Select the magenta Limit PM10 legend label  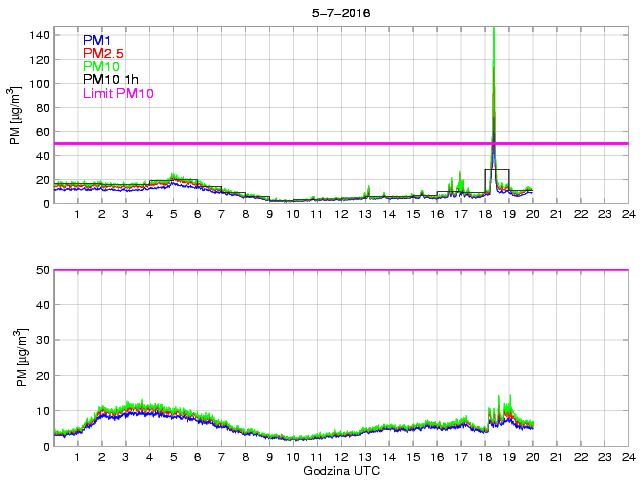[x=118, y=93]
